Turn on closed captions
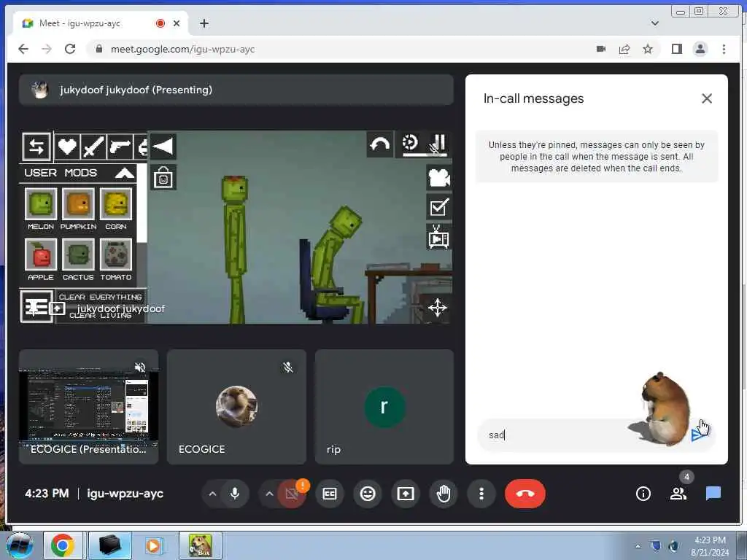Image resolution: width=747 pixels, height=560 pixels. [x=330, y=494]
